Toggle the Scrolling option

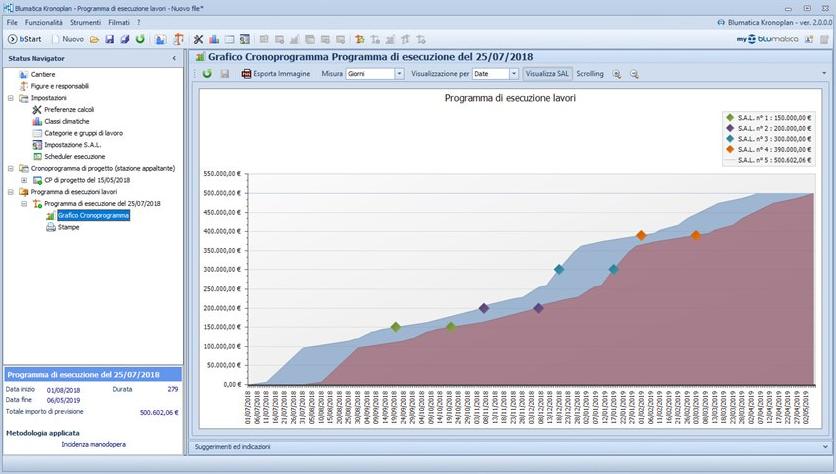pos(590,74)
